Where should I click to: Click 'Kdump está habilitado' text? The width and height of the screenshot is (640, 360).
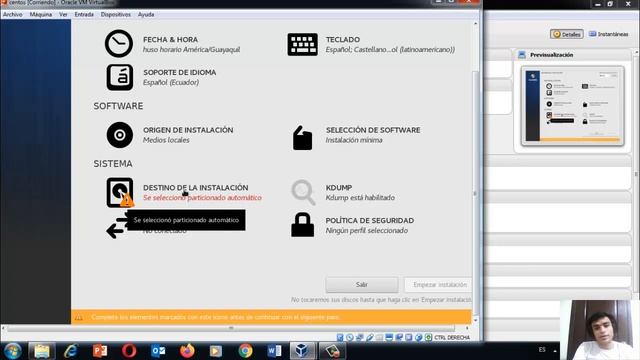point(360,198)
